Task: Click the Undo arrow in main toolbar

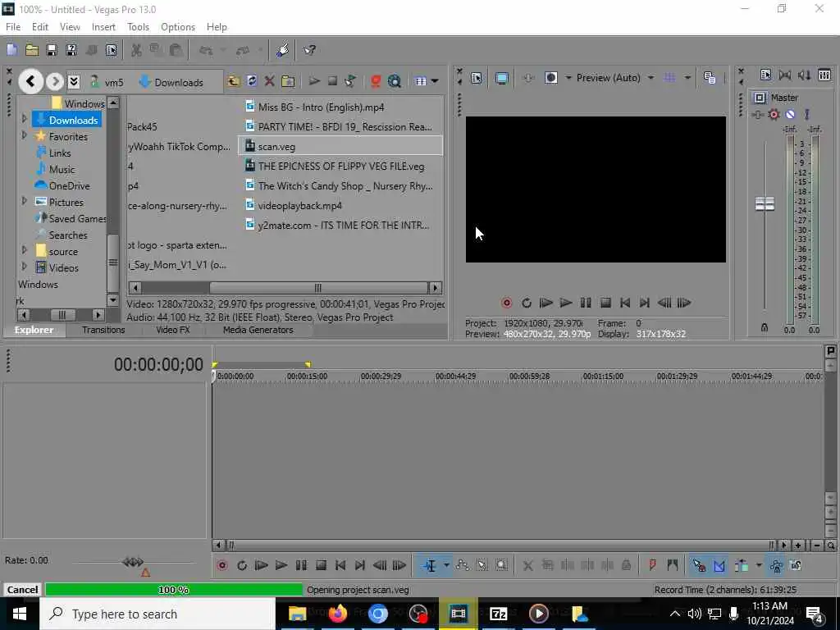Action: coord(206,50)
